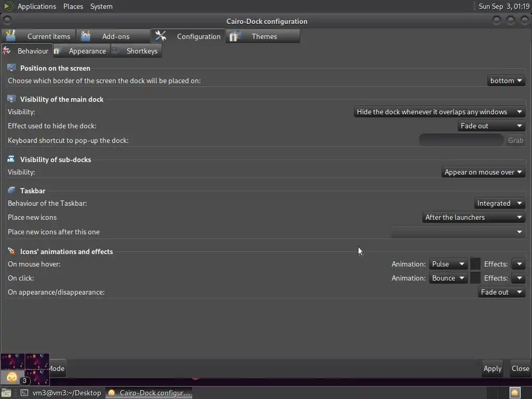Viewport: 532px width, 399px height.
Task: Click the Close button
Action: pos(520,368)
